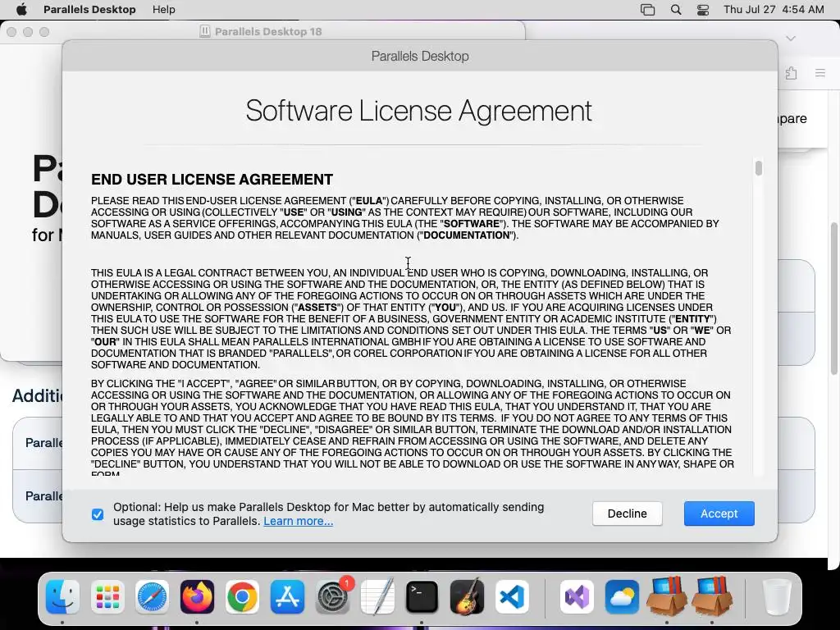Open the Apple menu
840x630 pixels.
21,9
